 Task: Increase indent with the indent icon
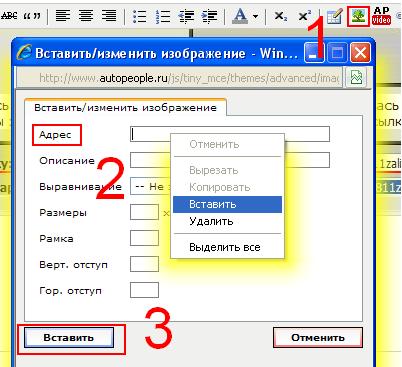(x=209, y=16)
